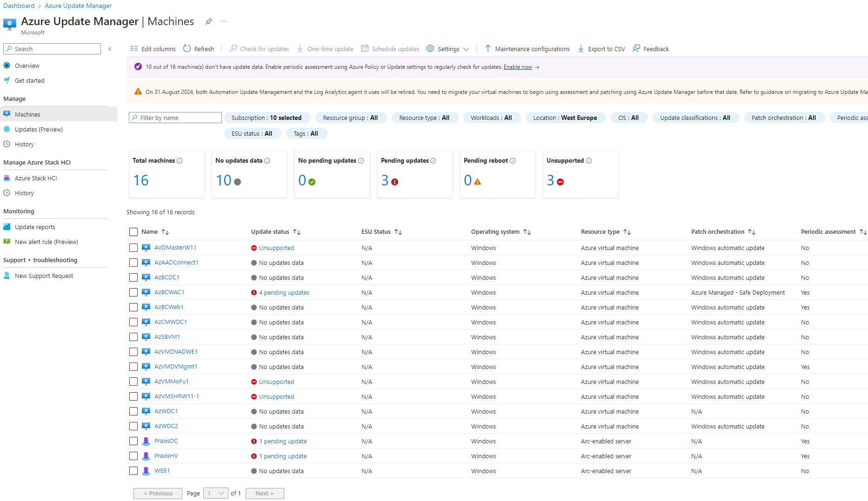Screen dimensions: 868x501
Task: Click the Schedule updates calendar icon
Action: [365, 48]
